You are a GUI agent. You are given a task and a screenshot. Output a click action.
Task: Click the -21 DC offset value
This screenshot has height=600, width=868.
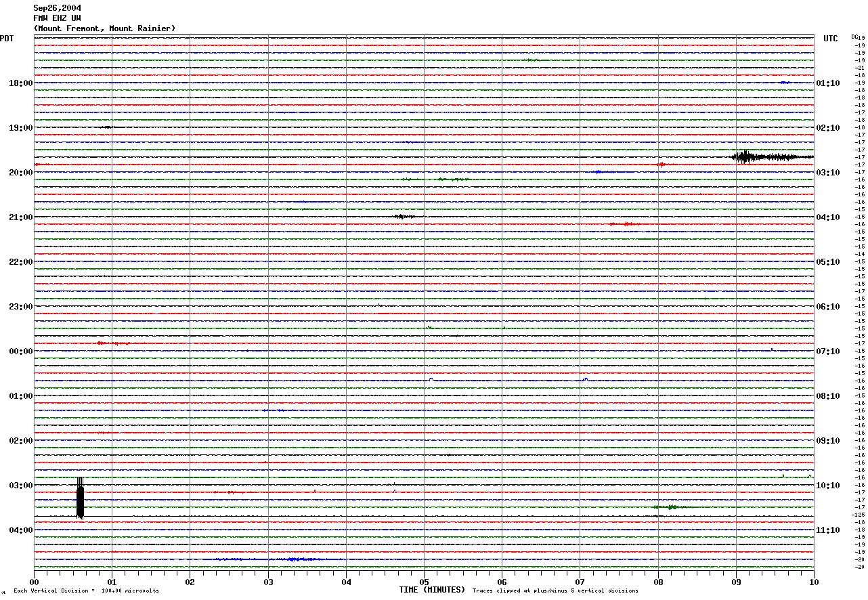click(x=860, y=68)
